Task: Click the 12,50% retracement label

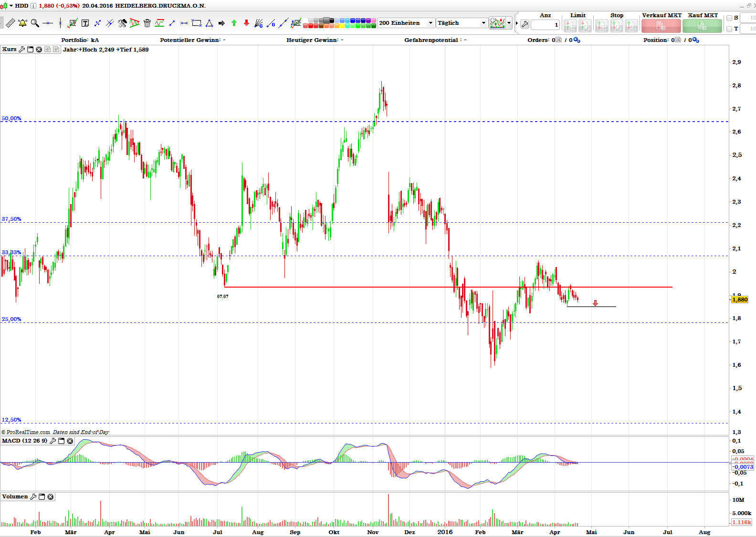Action: pyautogui.click(x=11, y=420)
